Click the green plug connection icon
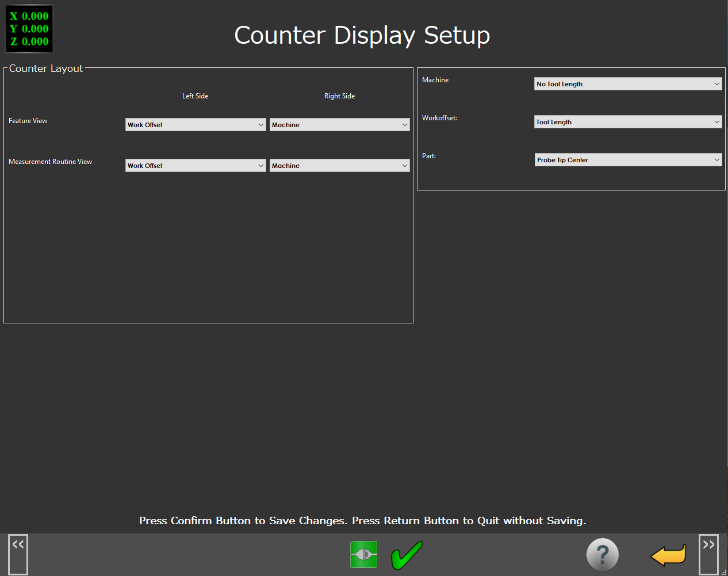 pos(363,554)
